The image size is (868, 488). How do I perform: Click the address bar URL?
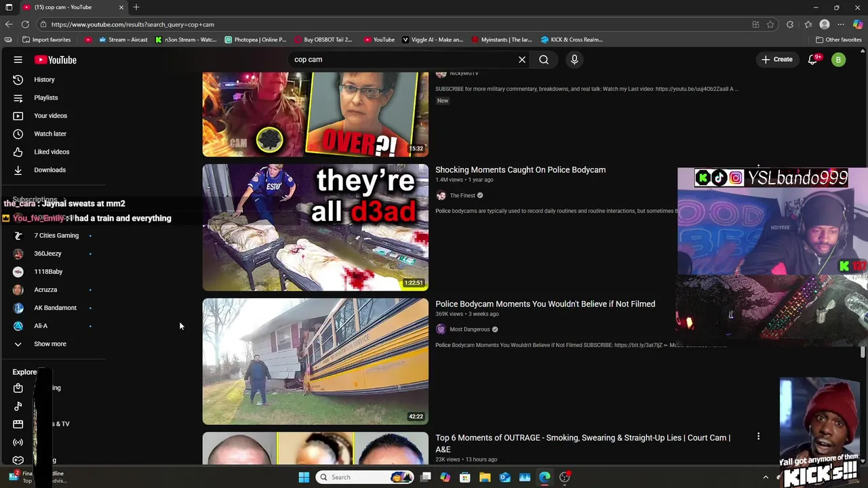133,24
